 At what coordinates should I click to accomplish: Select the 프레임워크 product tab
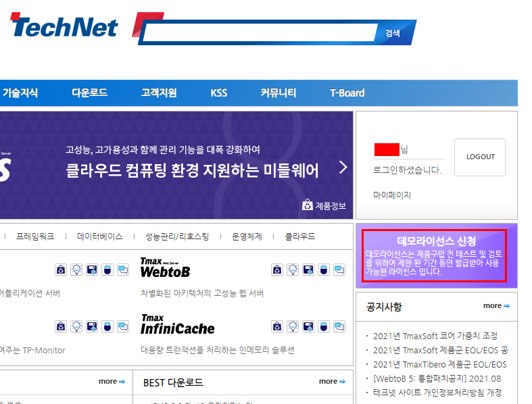click(35, 236)
